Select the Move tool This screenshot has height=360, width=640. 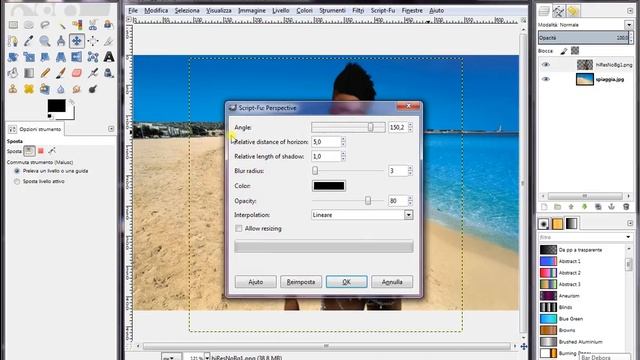(x=77, y=41)
